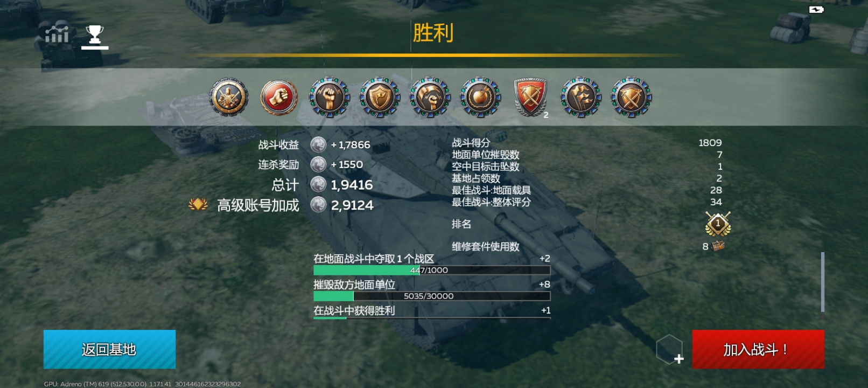The height and width of the screenshot is (388, 868).
Task: Select the raised-fist blue-rimmed medal
Action: (329, 98)
